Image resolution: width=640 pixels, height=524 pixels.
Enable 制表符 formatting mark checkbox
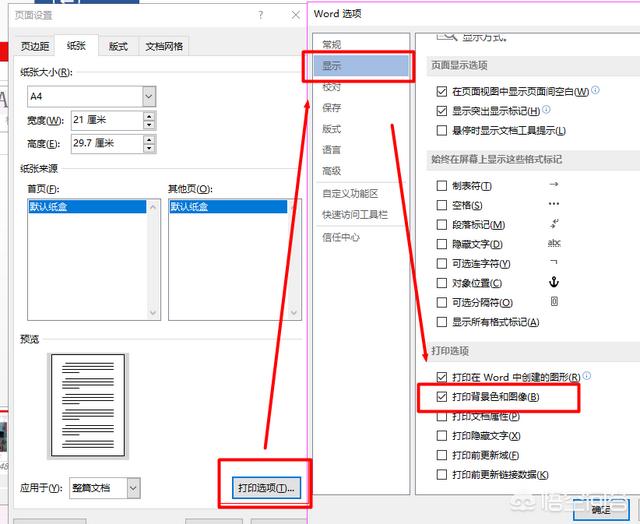pyautogui.click(x=442, y=186)
